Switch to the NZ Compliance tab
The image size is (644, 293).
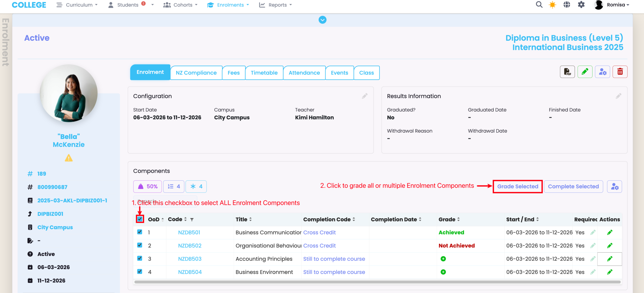[196, 73]
